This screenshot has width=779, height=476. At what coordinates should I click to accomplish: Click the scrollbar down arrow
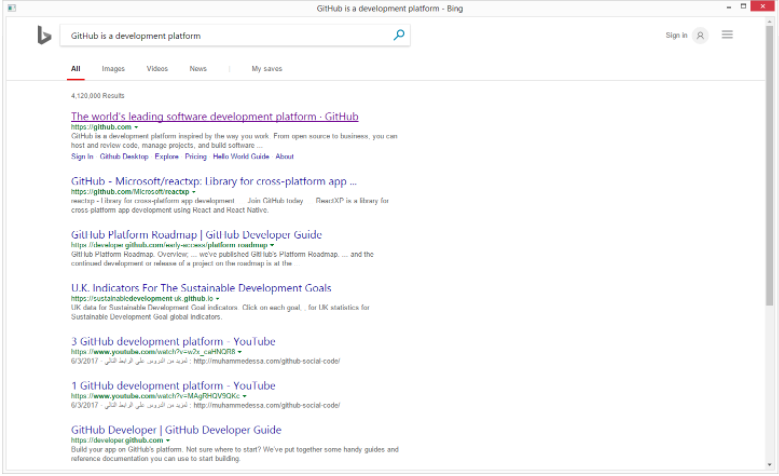click(770, 465)
